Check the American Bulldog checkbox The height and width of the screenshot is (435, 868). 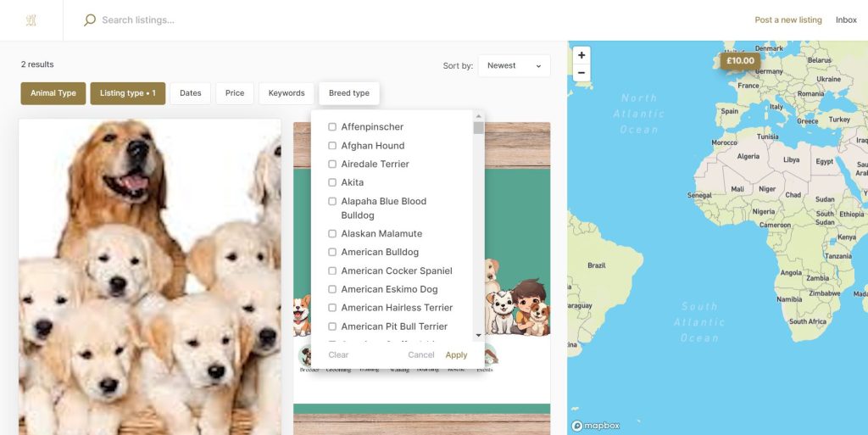point(332,252)
